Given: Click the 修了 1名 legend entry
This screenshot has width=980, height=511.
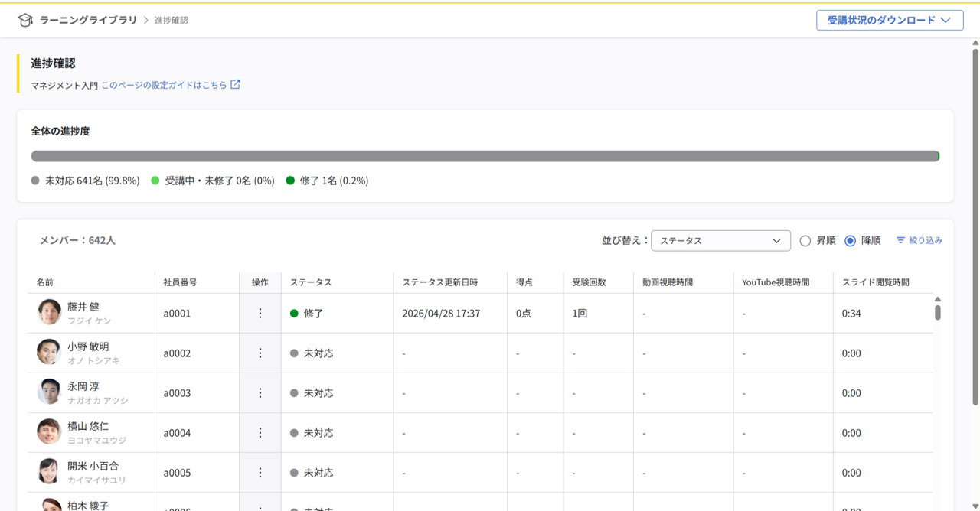Looking at the screenshot, I should [327, 181].
